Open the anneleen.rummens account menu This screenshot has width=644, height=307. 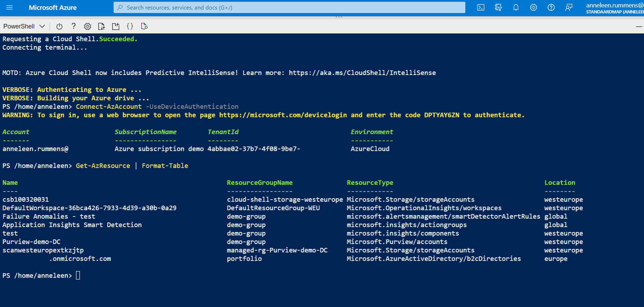click(614, 8)
